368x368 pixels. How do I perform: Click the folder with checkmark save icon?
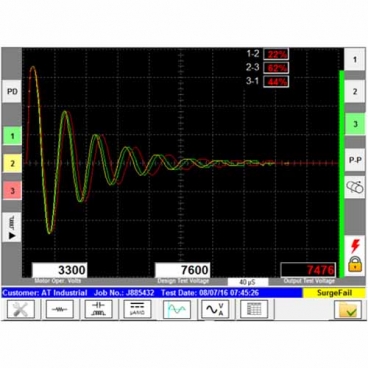click(348, 309)
